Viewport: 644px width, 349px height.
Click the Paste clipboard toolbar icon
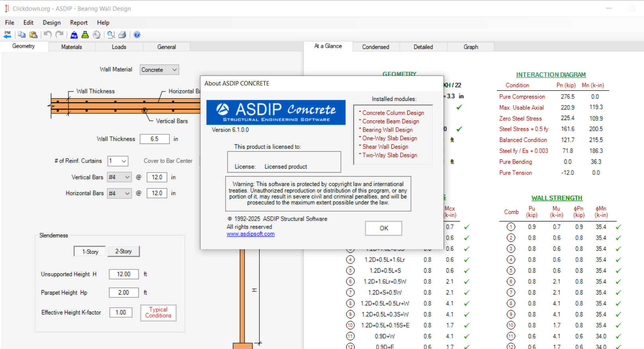tap(33, 35)
